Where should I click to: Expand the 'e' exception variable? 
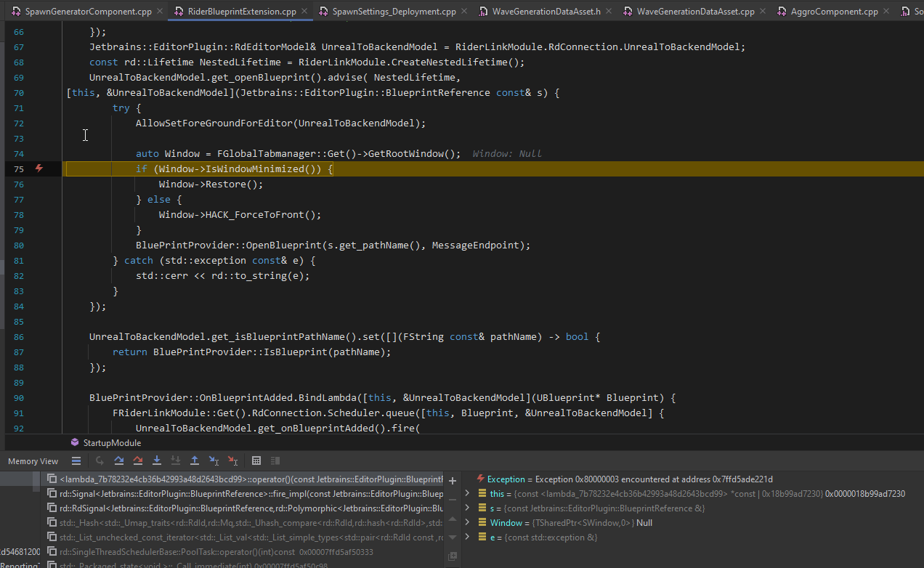pos(467,537)
